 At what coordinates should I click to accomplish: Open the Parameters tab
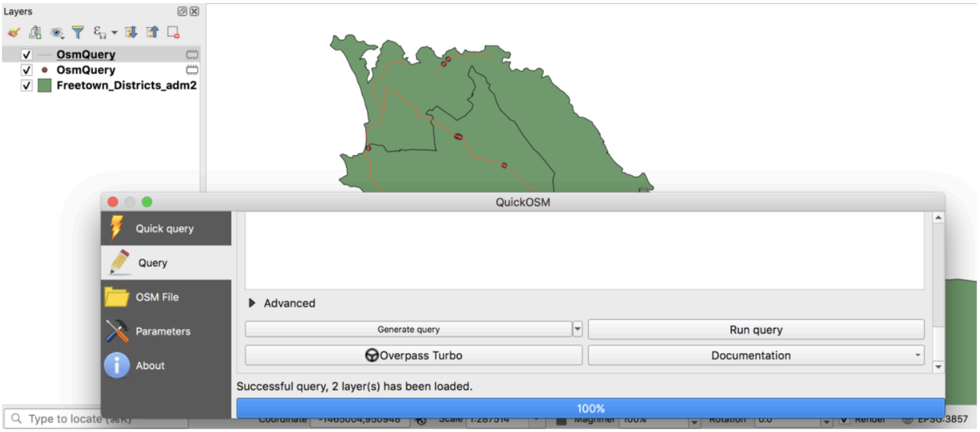tap(166, 331)
